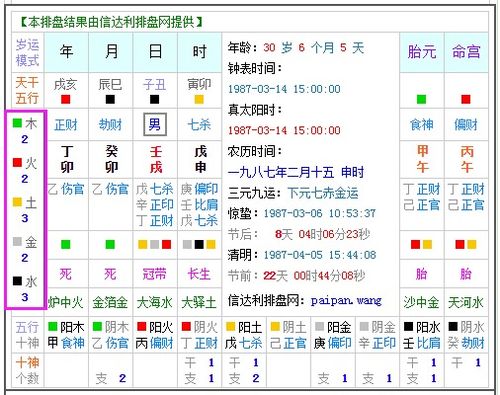Select the orange 丙午 pillar
Screen dimensions: 500x395
click(467, 159)
